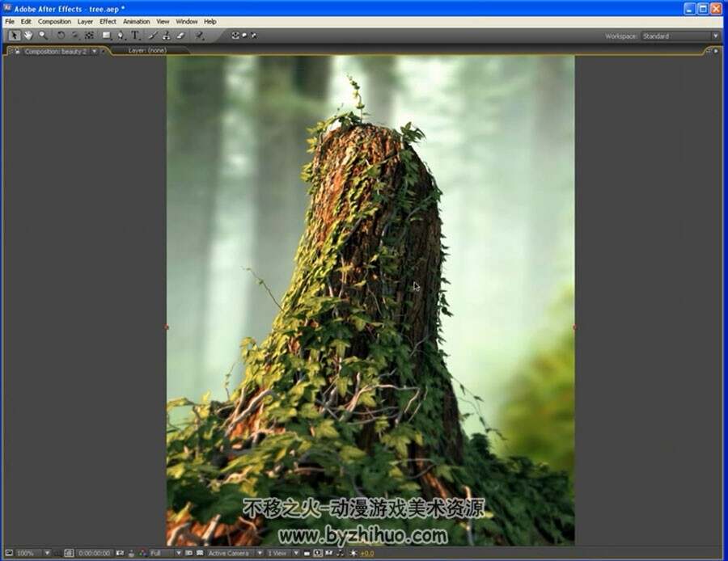This screenshot has height=561, width=728.
Task: Toggle the transparency grid button
Action: 200,553
